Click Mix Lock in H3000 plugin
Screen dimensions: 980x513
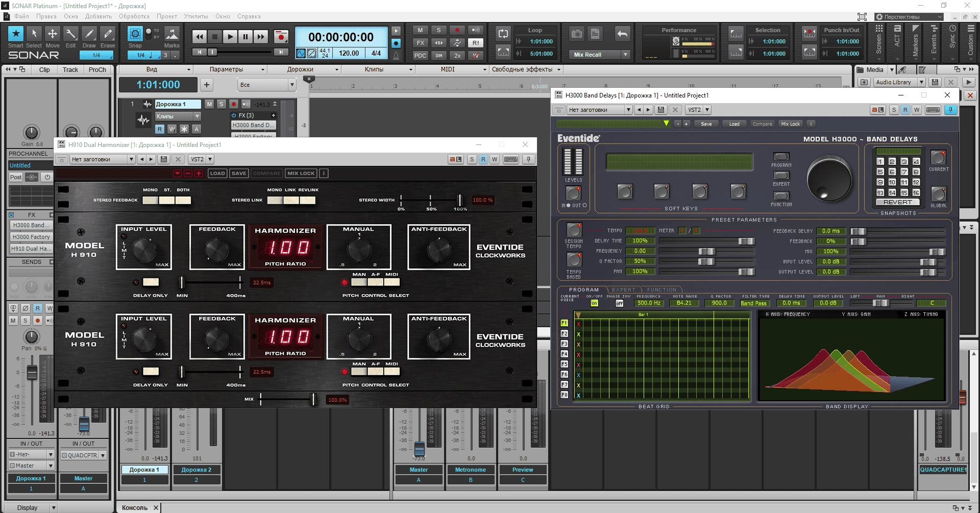tap(790, 124)
